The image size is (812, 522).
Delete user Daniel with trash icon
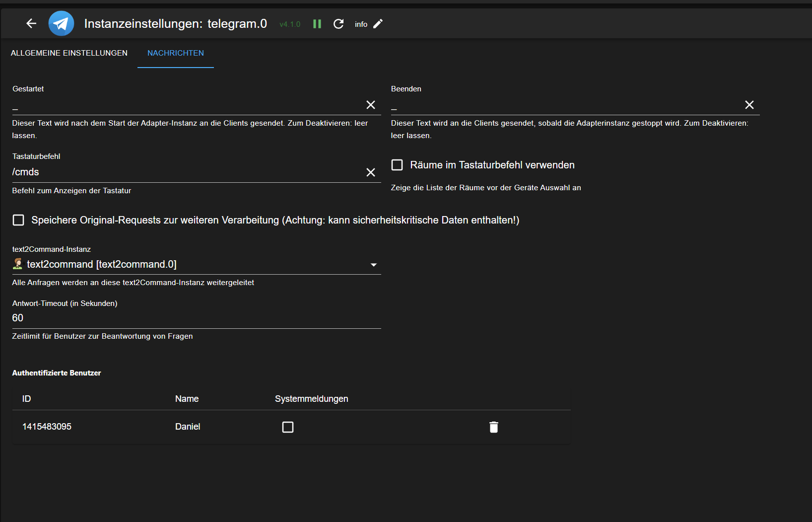coord(494,427)
